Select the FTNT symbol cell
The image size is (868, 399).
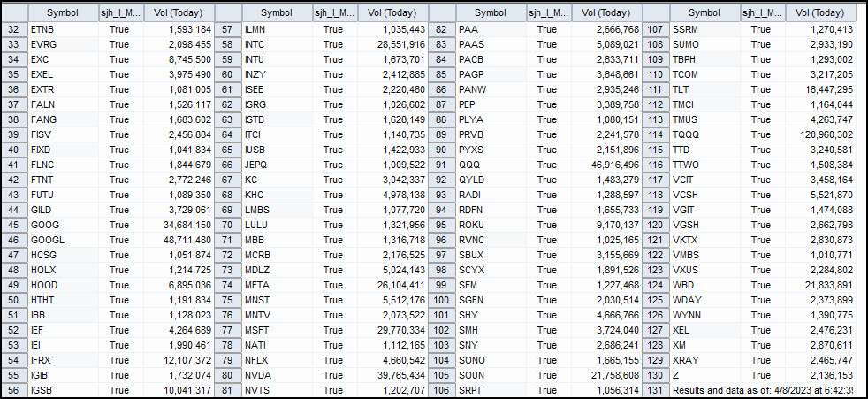pyautogui.click(x=63, y=180)
